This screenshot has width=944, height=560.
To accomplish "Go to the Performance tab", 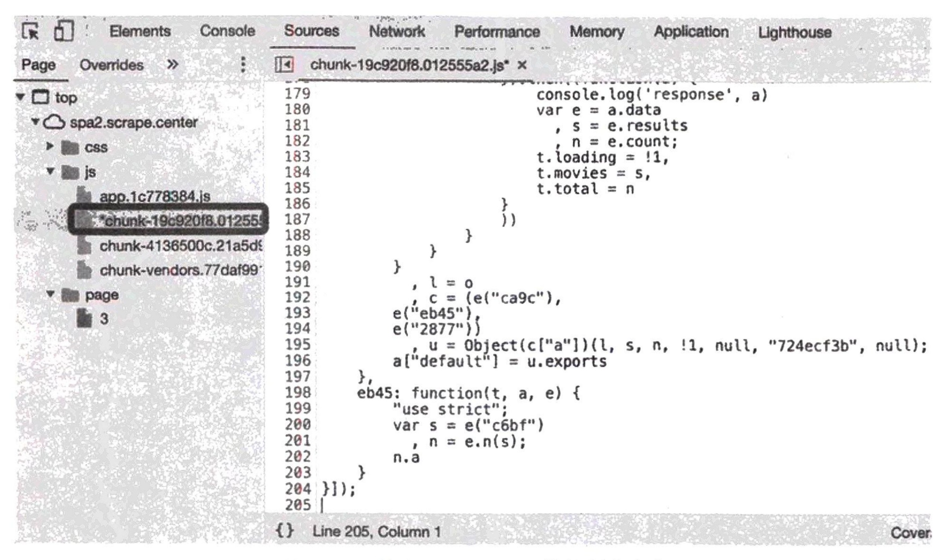I will (497, 32).
